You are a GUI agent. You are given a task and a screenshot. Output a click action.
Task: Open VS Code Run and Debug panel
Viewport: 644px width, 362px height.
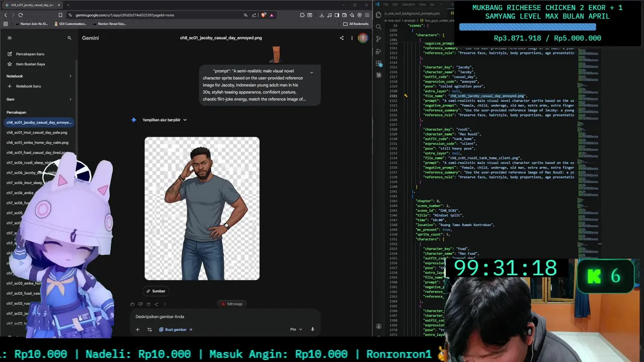pyautogui.click(x=379, y=51)
